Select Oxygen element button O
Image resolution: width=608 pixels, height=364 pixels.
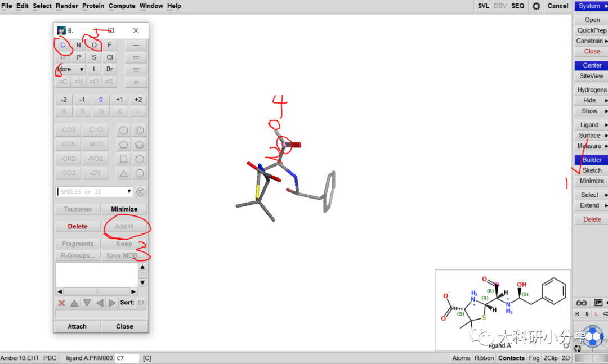94,46
